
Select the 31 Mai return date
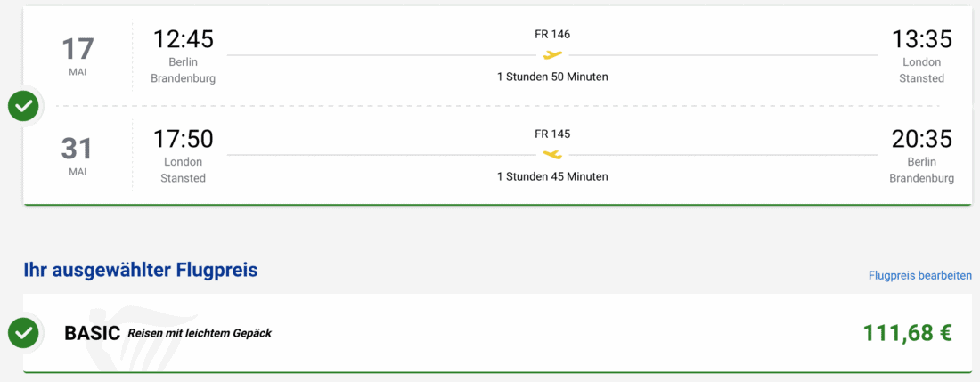pyautogui.click(x=78, y=155)
